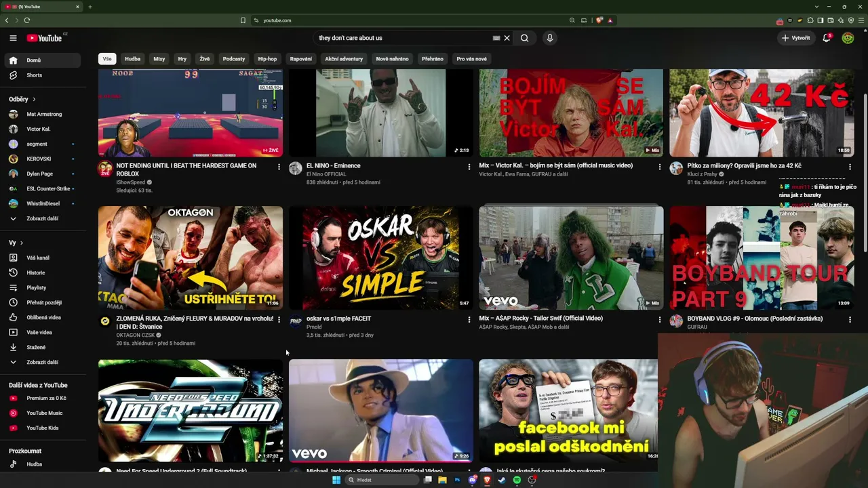Open Mat Armstrong channel
This screenshot has height=488, width=868.
(x=42, y=114)
